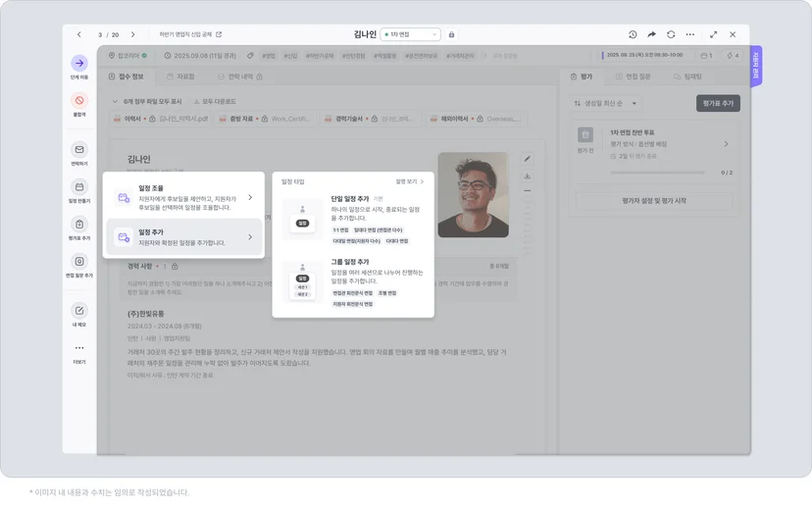Expand the panel with the diagonal arrows icon

click(713, 34)
